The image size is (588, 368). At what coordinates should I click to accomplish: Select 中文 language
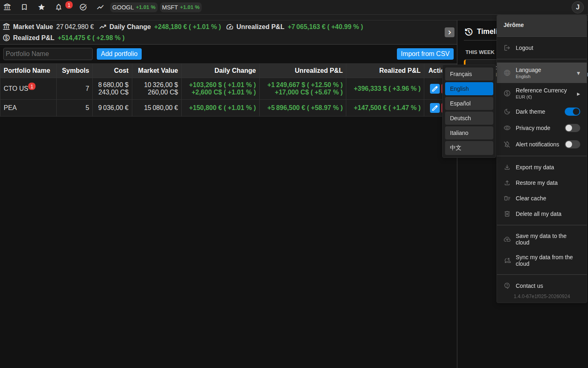tap(469, 148)
